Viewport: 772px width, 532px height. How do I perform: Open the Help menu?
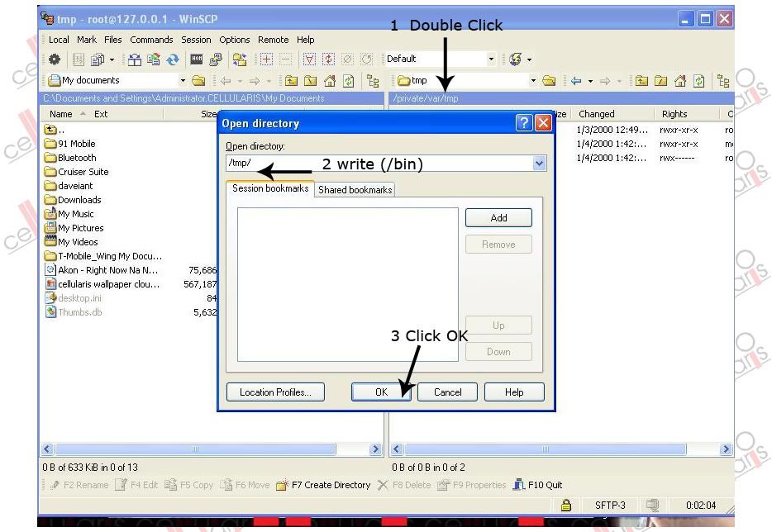point(305,40)
